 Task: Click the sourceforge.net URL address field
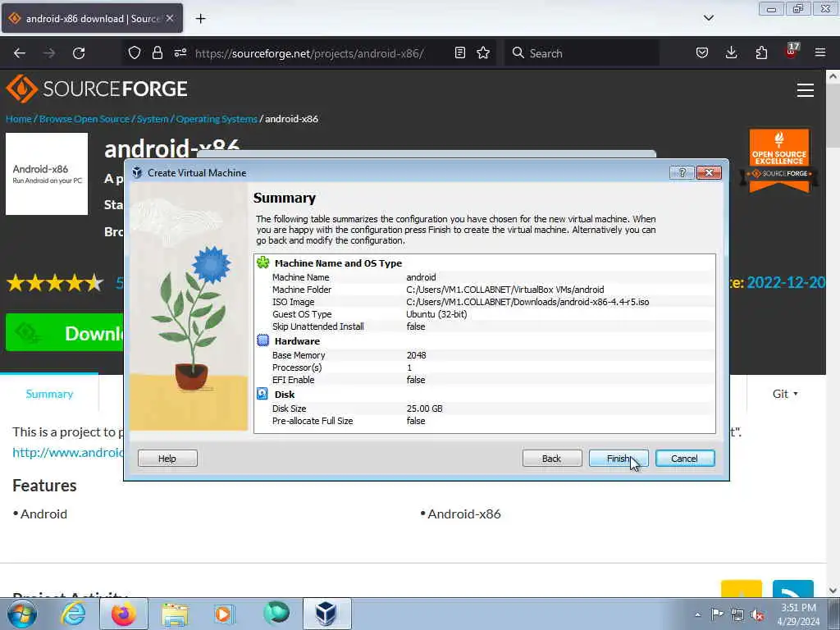point(309,53)
